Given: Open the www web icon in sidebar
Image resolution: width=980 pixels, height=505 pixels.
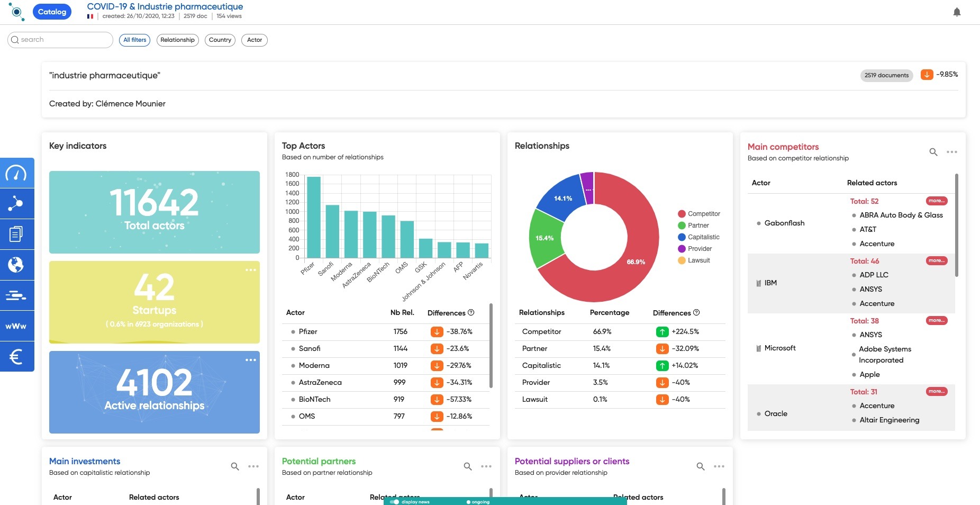Looking at the screenshot, I should coord(16,326).
